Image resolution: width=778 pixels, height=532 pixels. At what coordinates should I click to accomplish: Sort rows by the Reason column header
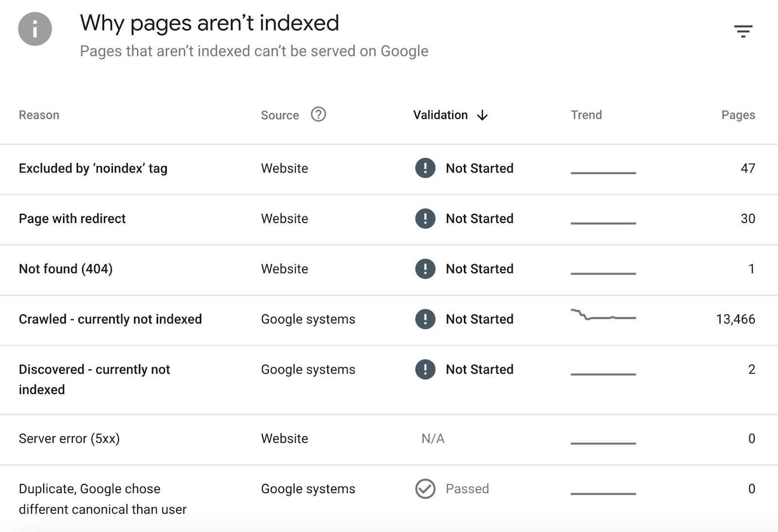39,115
